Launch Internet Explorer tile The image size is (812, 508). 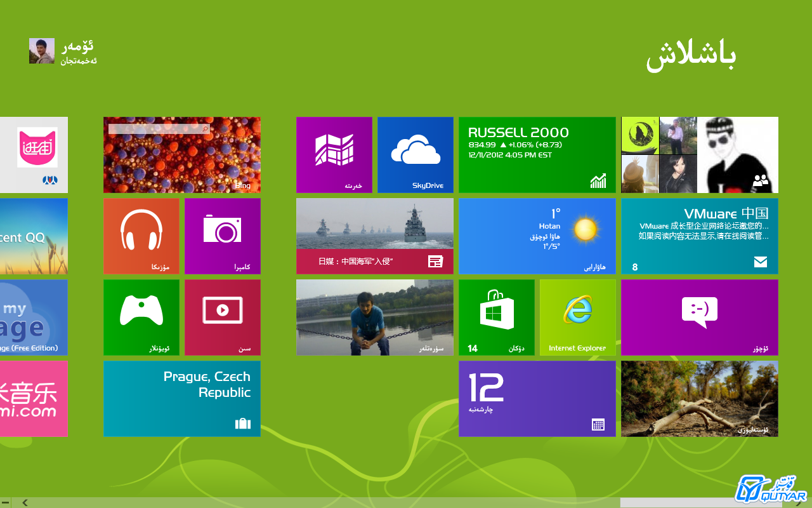point(578,317)
